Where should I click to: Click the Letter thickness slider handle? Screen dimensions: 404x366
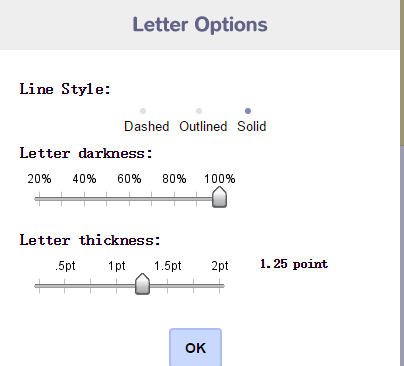pos(142,284)
